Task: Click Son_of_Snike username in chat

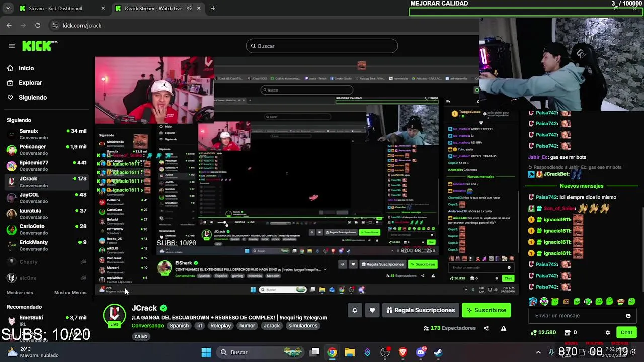Action: pyautogui.click(x=560, y=209)
